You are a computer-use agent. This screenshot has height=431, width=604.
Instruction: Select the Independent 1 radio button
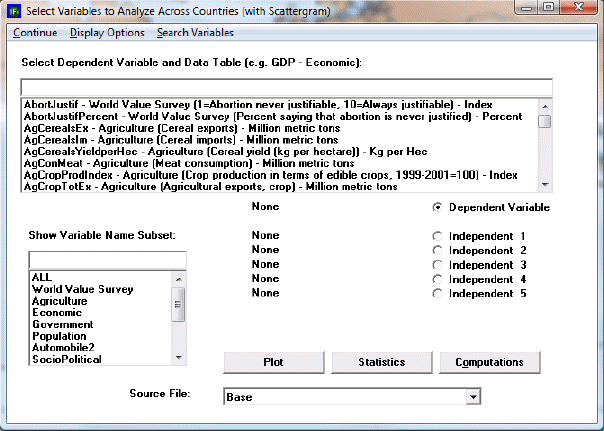pyautogui.click(x=437, y=236)
